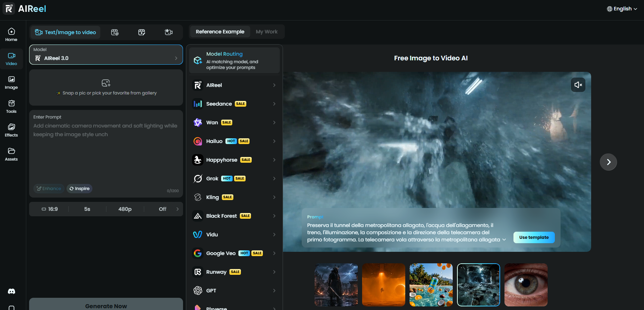
Task: Select the Hailuo model
Action: coord(234,141)
